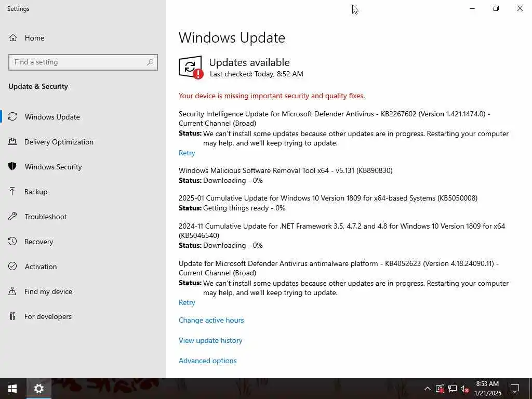Click the security alert tray icon
Viewport: 532px width, 399px height.
[x=440, y=389]
